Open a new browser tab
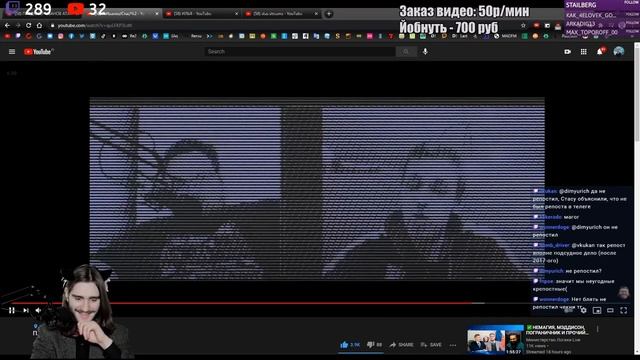Screen dimensions: 640x360 coord(329,14)
